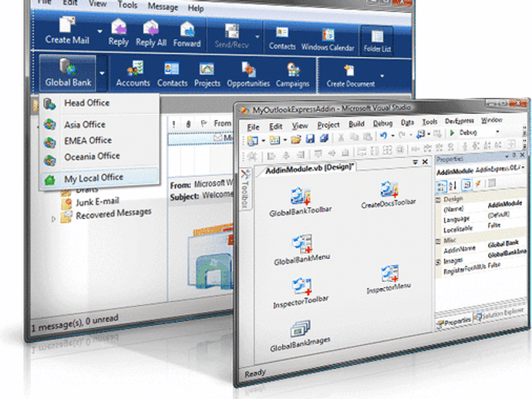Open Windows Calendar

click(328, 40)
